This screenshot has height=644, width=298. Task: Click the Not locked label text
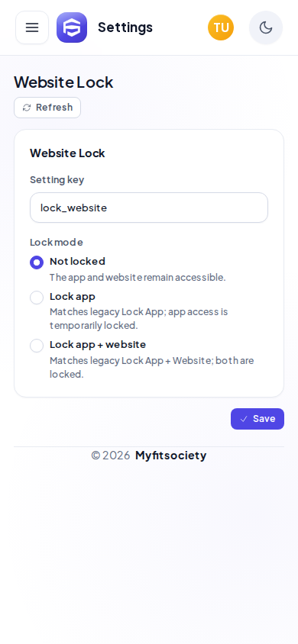click(77, 261)
